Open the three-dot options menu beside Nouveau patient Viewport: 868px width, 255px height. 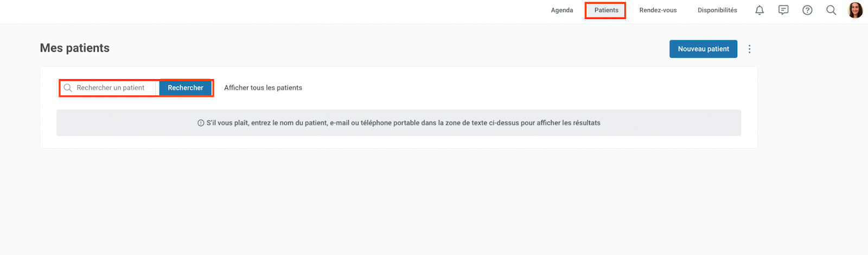pos(750,49)
